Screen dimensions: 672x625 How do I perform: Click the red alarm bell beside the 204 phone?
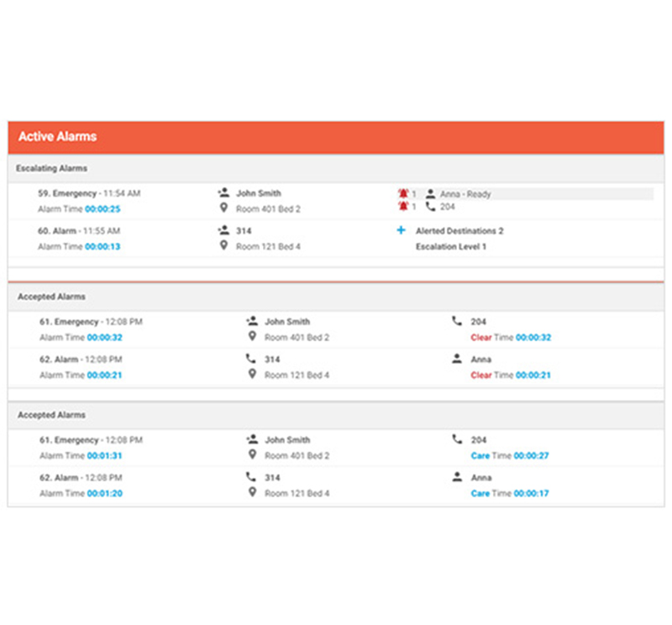[403, 206]
